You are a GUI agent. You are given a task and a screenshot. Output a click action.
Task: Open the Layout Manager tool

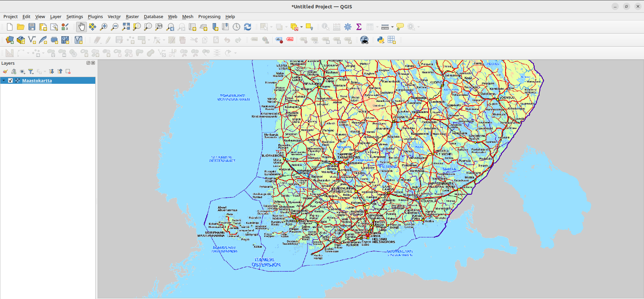click(x=54, y=27)
